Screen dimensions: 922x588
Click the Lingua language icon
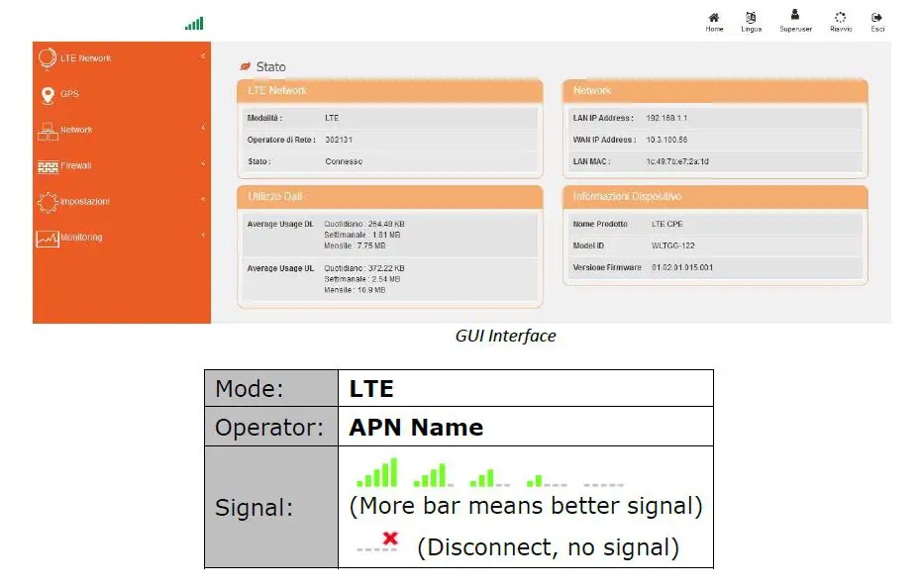coord(751,17)
